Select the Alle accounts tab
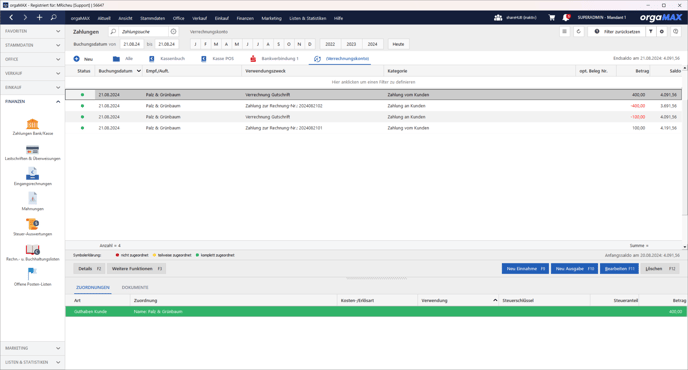This screenshot has height=370, width=688. 123,58
